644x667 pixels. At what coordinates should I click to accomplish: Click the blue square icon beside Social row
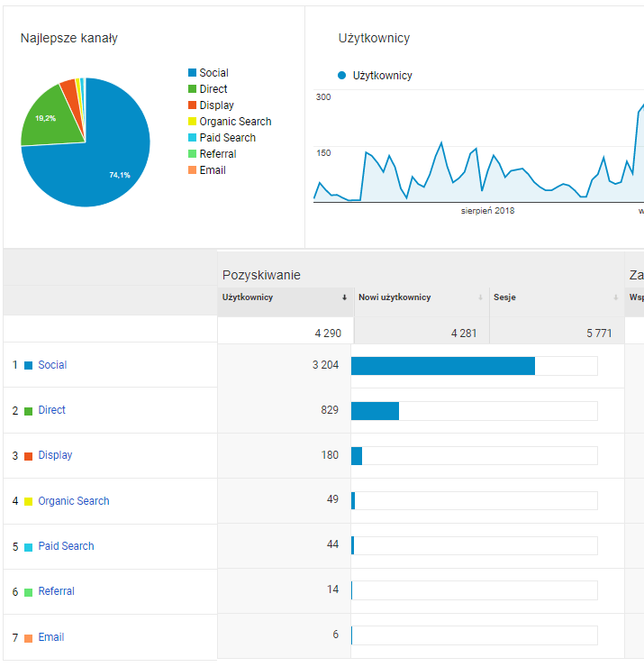pyautogui.click(x=29, y=365)
